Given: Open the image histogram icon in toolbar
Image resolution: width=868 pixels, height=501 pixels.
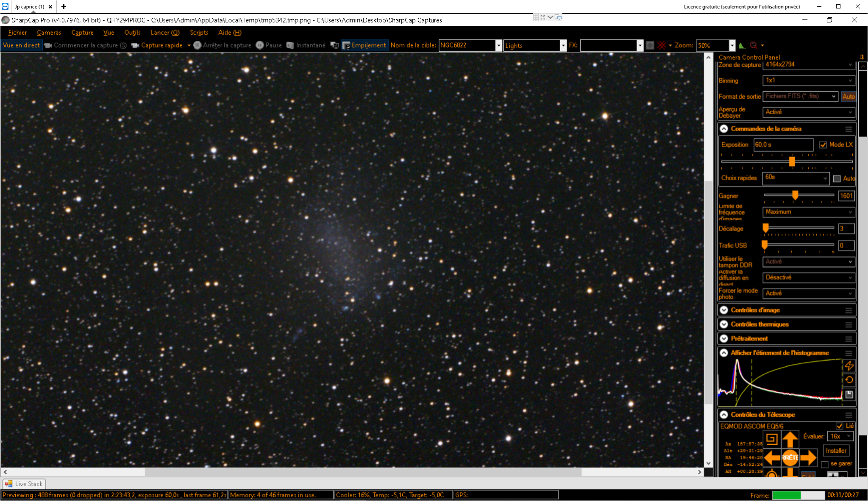Looking at the screenshot, I should tap(742, 45).
